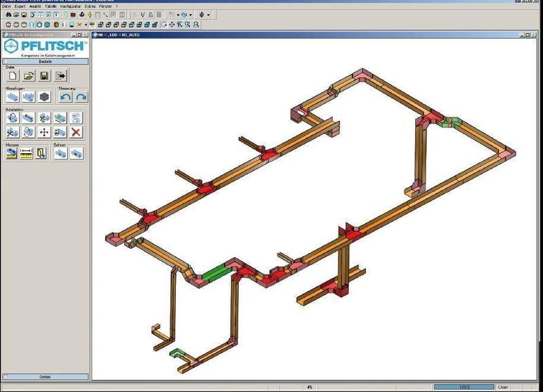Screen dimensions: 543x392
Task: Click the new file icon under Datei
Action: click(x=13, y=76)
